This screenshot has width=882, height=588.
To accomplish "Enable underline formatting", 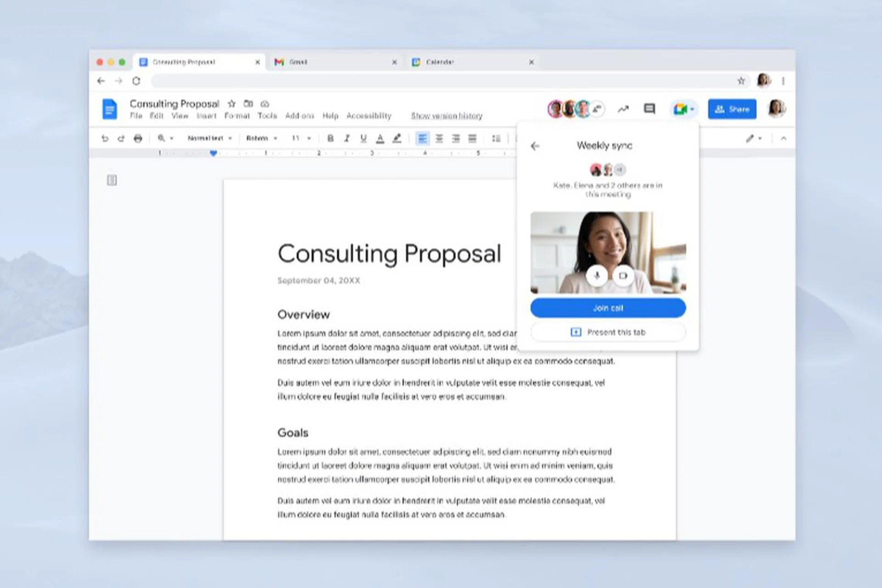I will click(363, 138).
